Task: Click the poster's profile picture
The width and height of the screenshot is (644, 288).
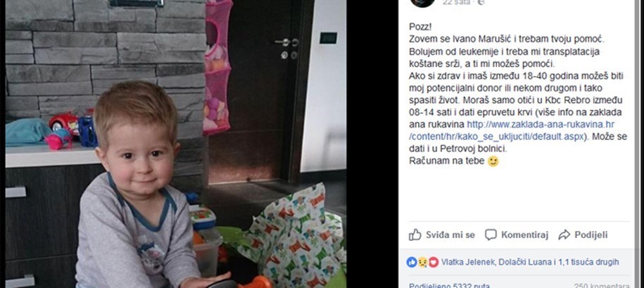Action: pyautogui.click(x=422, y=3)
